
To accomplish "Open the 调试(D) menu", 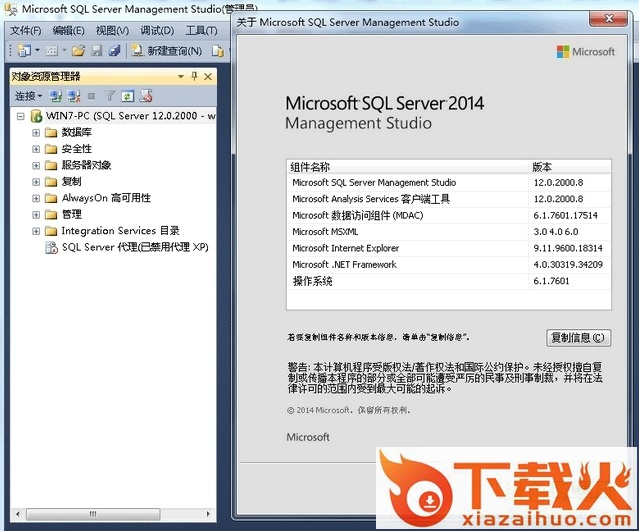I will (x=157, y=31).
